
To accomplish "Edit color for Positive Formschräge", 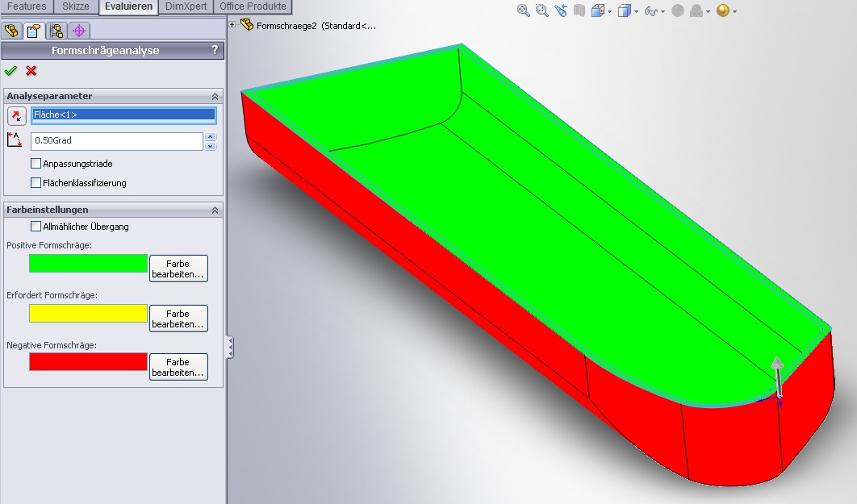I will (x=178, y=269).
